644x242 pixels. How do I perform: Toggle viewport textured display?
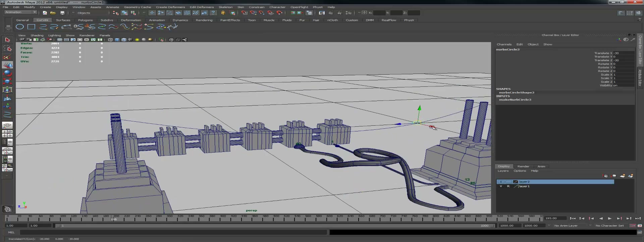click(x=130, y=40)
